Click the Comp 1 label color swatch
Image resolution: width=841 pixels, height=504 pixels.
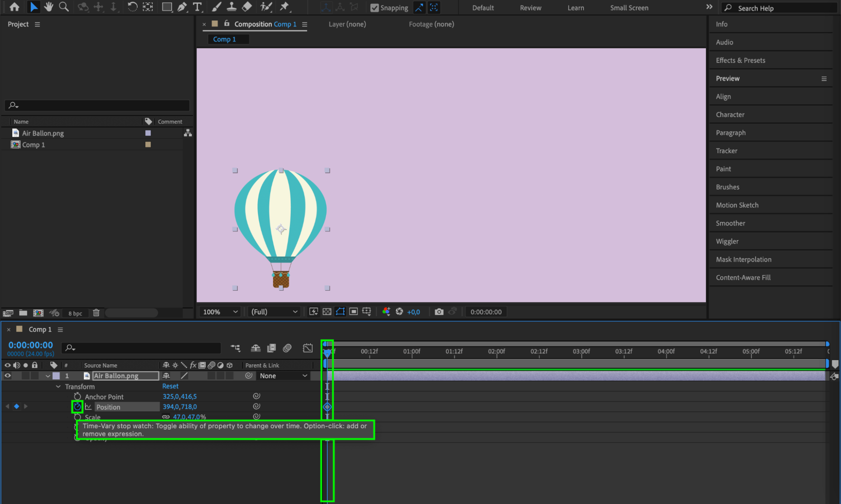148,144
